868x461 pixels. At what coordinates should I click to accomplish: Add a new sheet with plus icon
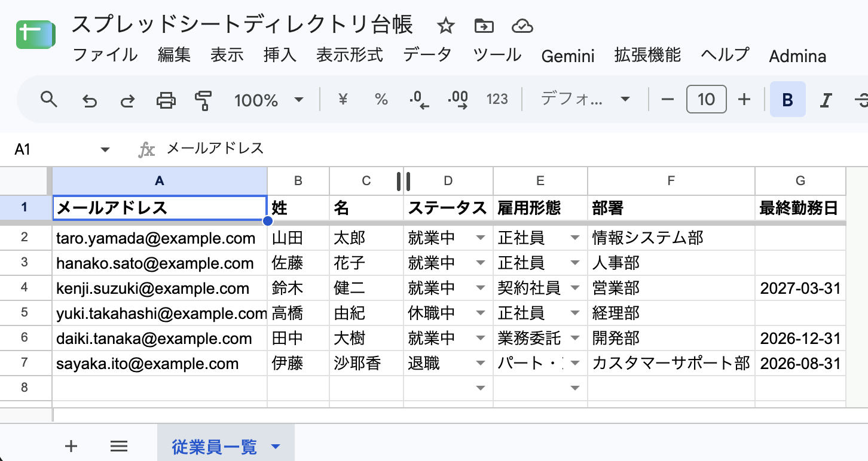[71, 445]
